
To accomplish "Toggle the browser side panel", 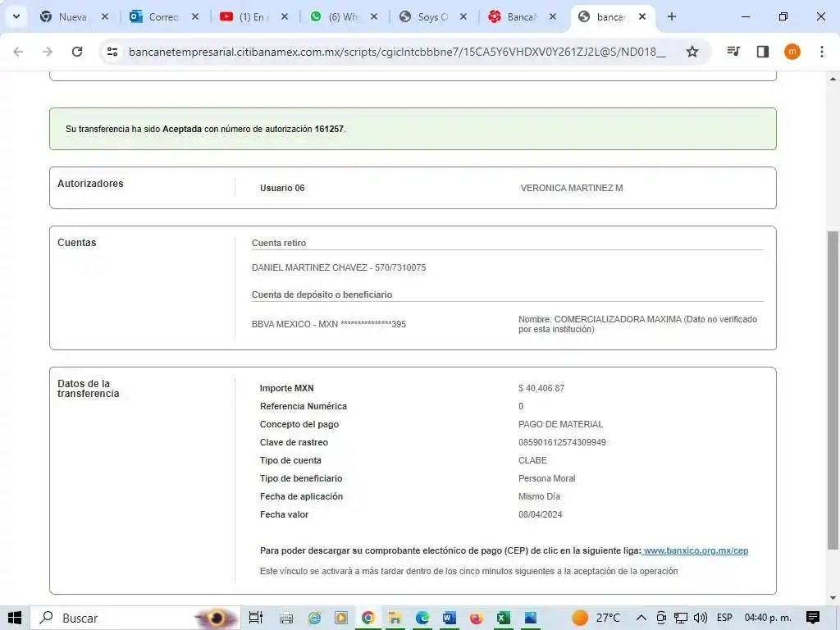I will tap(762, 52).
